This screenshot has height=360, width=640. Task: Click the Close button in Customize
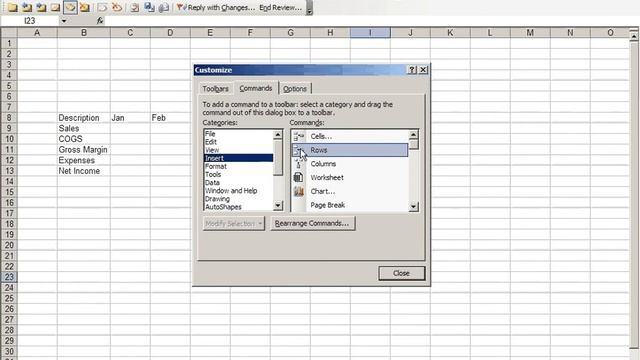401,273
